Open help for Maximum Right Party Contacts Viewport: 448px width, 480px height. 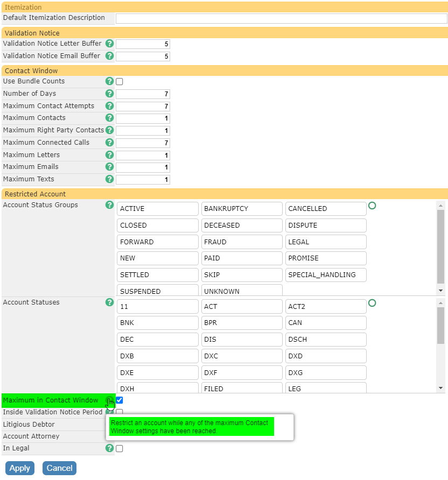click(109, 130)
